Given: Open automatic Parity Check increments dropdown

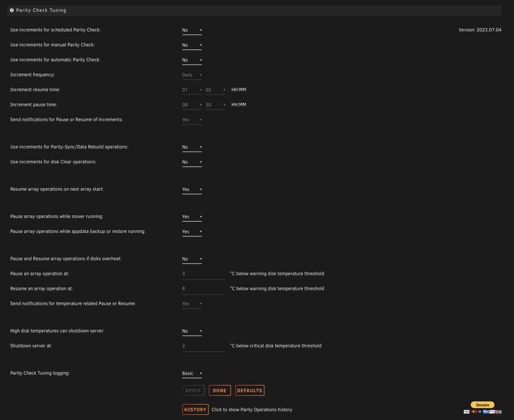Looking at the screenshot, I should pos(192,60).
